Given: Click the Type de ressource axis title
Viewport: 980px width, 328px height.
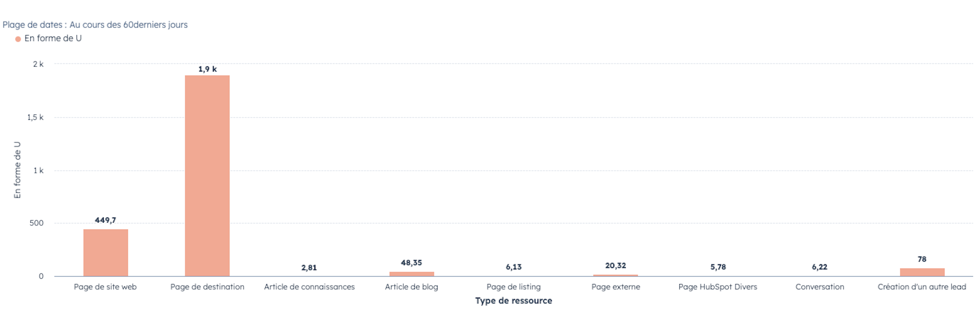Looking at the screenshot, I should (x=513, y=301).
